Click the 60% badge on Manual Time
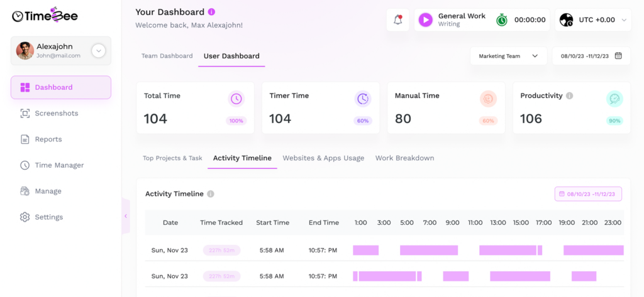The image size is (644, 297). 488,121
